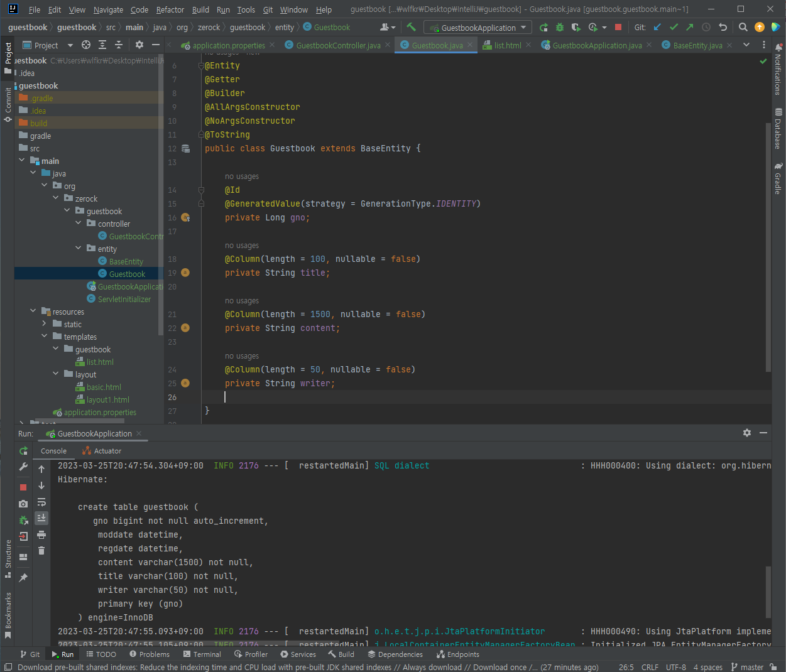Viewport: 786px width, 672px height.
Task: Click the Print console output icon
Action: (41, 534)
